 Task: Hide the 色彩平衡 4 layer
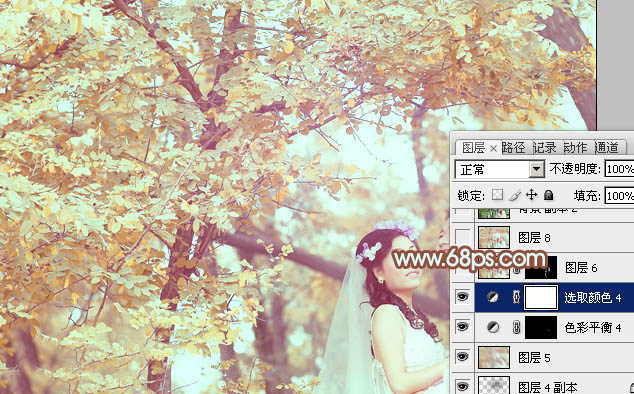(x=462, y=327)
